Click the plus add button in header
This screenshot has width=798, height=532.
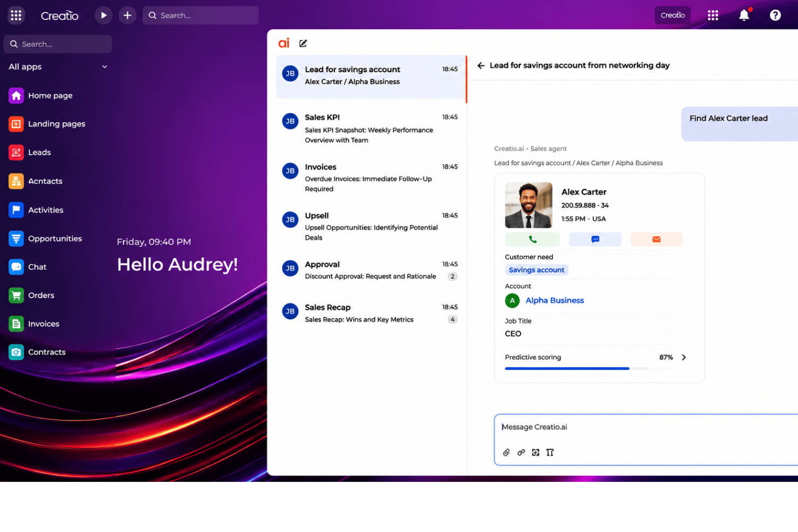(127, 15)
